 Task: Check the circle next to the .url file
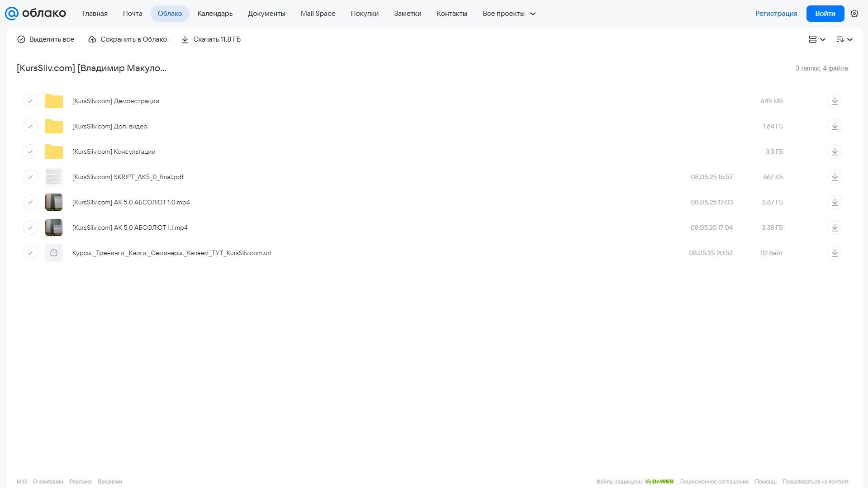click(30, 253)
